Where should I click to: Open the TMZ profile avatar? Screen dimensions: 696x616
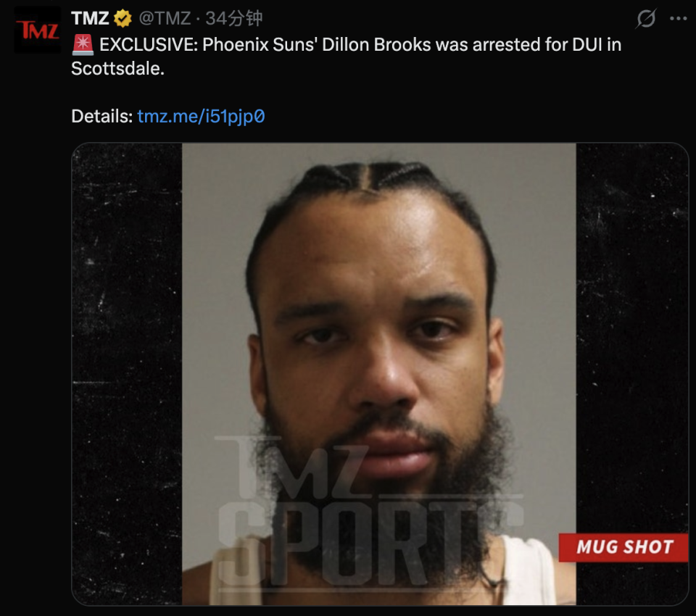click(x=38, y=30)
